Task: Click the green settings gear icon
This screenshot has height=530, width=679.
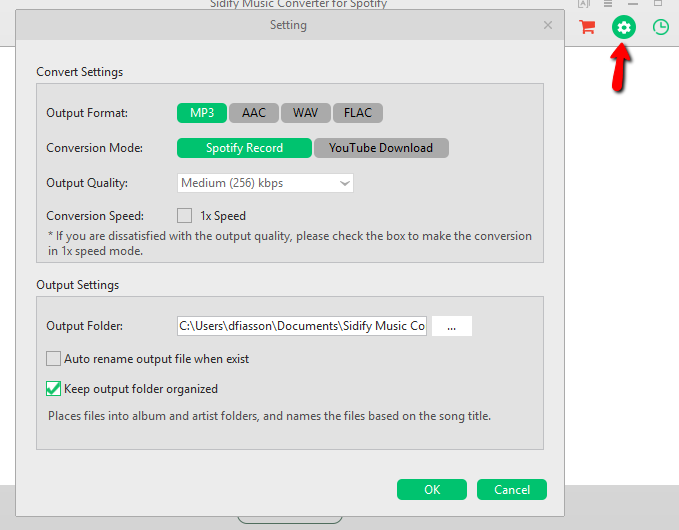Action: pos(624,27)
